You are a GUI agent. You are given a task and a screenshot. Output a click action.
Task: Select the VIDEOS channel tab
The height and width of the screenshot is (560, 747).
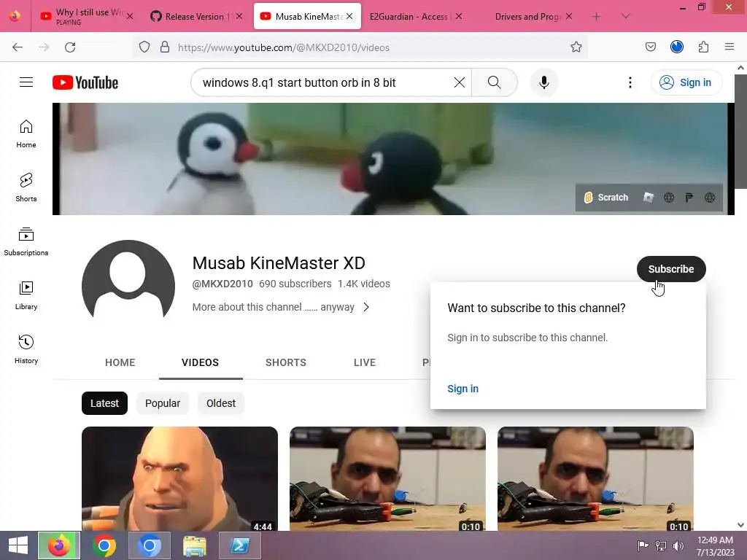200,362
